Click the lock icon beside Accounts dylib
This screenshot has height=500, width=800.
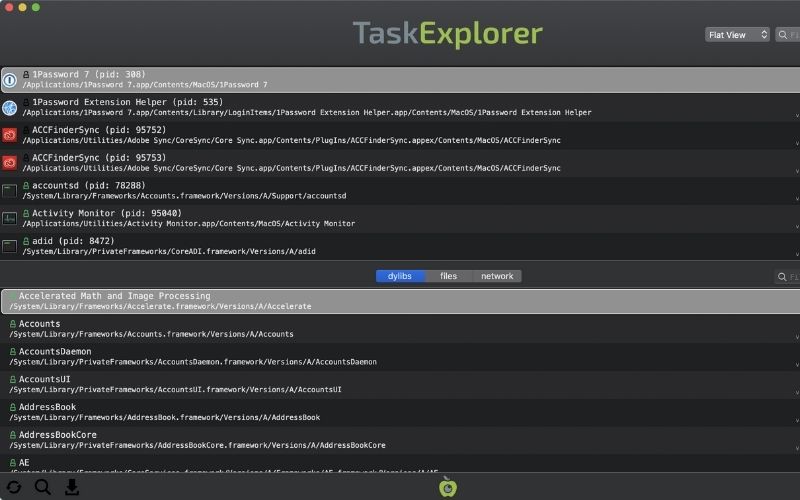(13, 324)
